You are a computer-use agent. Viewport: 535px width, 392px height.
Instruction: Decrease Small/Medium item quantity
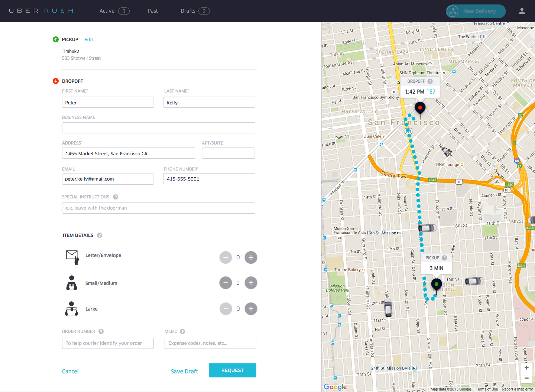(x=226, y=283)
